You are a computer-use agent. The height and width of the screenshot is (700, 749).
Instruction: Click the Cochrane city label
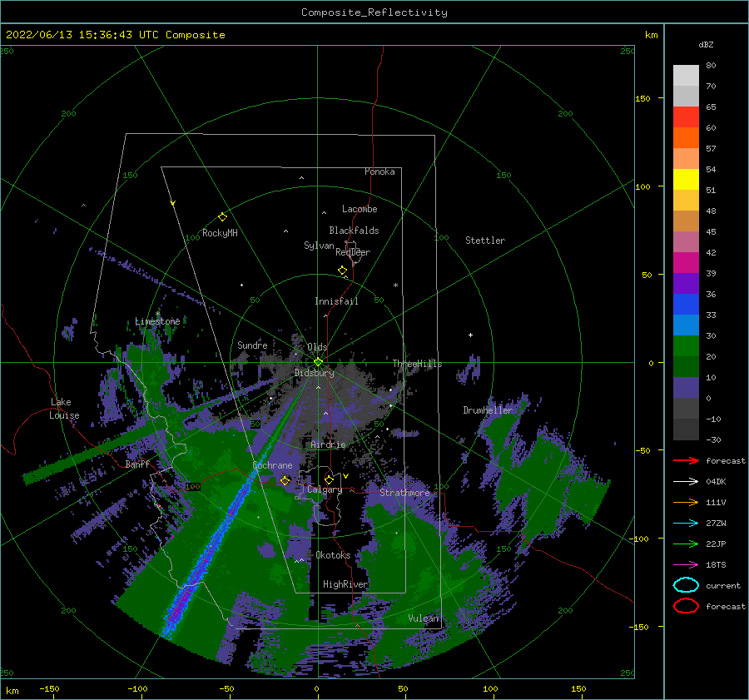click(272, 465)
